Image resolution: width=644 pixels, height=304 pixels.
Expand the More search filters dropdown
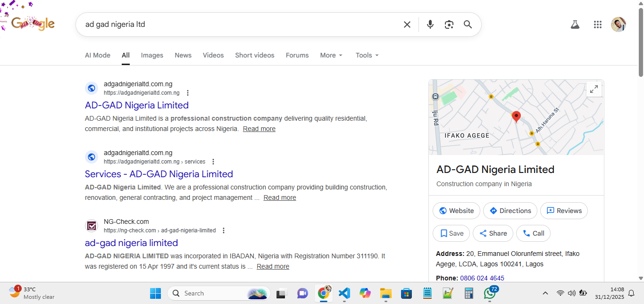point(331,55)
